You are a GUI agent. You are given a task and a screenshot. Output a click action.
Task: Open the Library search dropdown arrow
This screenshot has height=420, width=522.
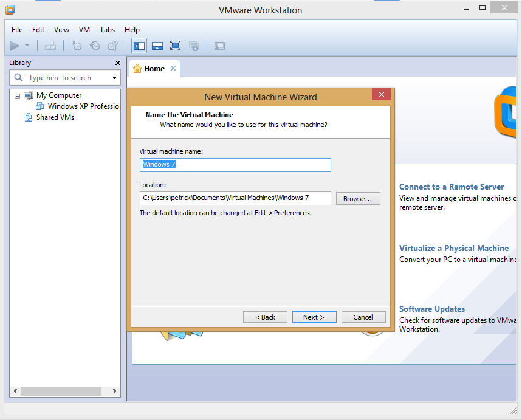point(114,78)
